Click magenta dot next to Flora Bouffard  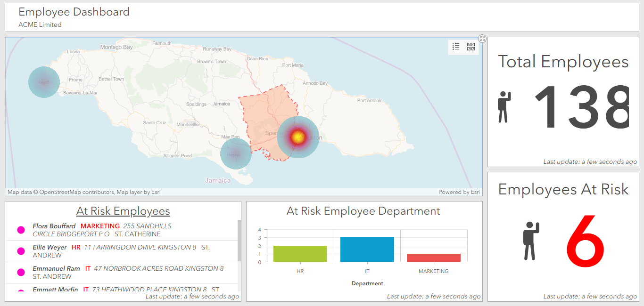(x=21, y=230)
